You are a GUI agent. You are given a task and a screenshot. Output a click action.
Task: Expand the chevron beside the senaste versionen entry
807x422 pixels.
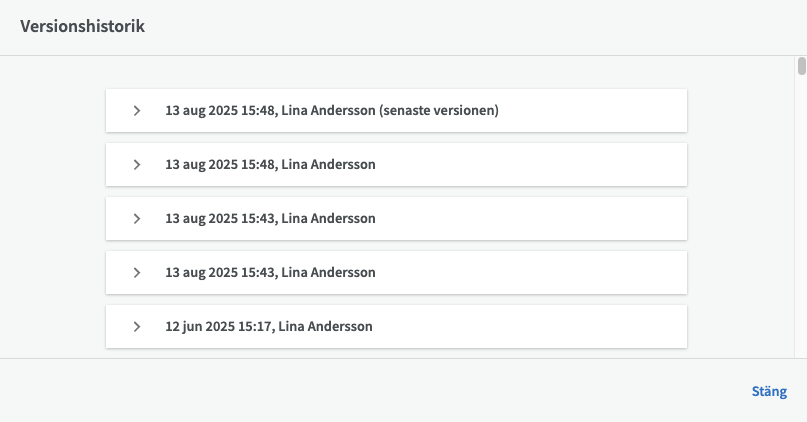point(137,110)
